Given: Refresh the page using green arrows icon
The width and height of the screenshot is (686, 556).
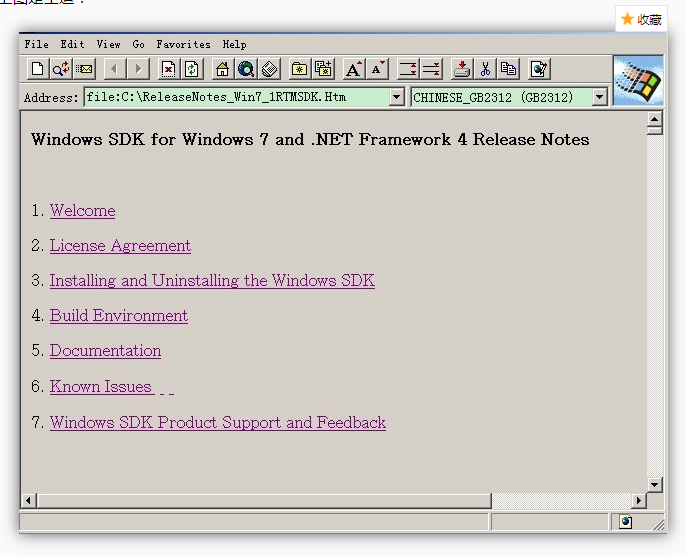Looking at the screenshot, I should click(x=192, y=69).
